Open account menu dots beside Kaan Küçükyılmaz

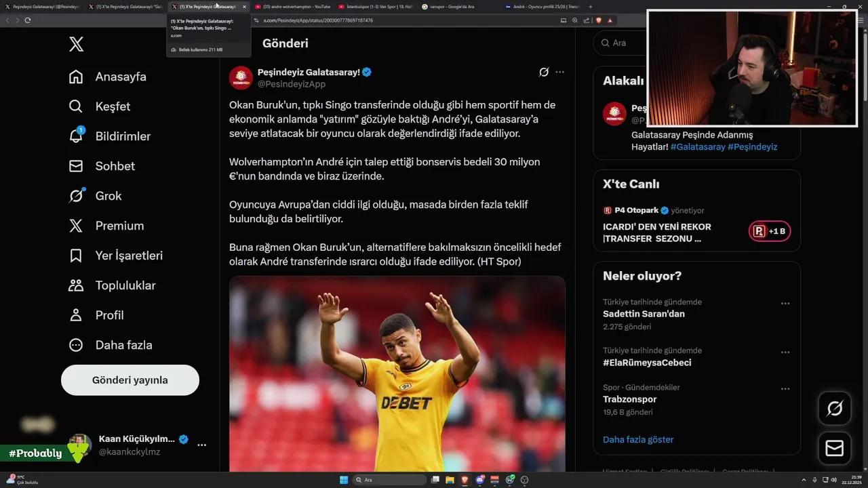[x=201, y=445]
